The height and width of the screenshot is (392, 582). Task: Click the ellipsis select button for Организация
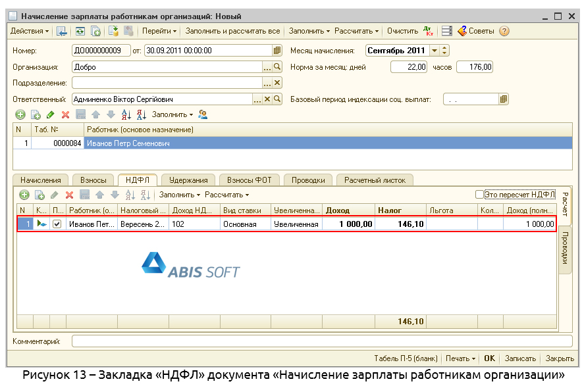[267, 66]
